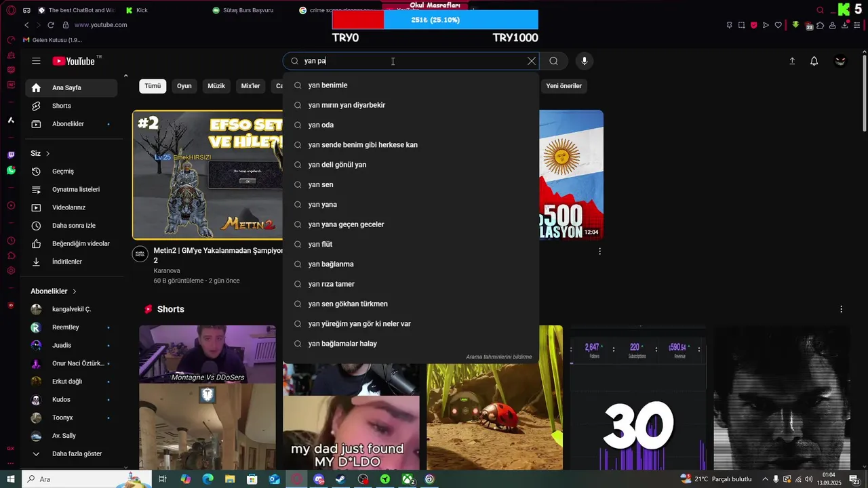Open the YouTube hamburger guide menu

[x=36, y=61]
